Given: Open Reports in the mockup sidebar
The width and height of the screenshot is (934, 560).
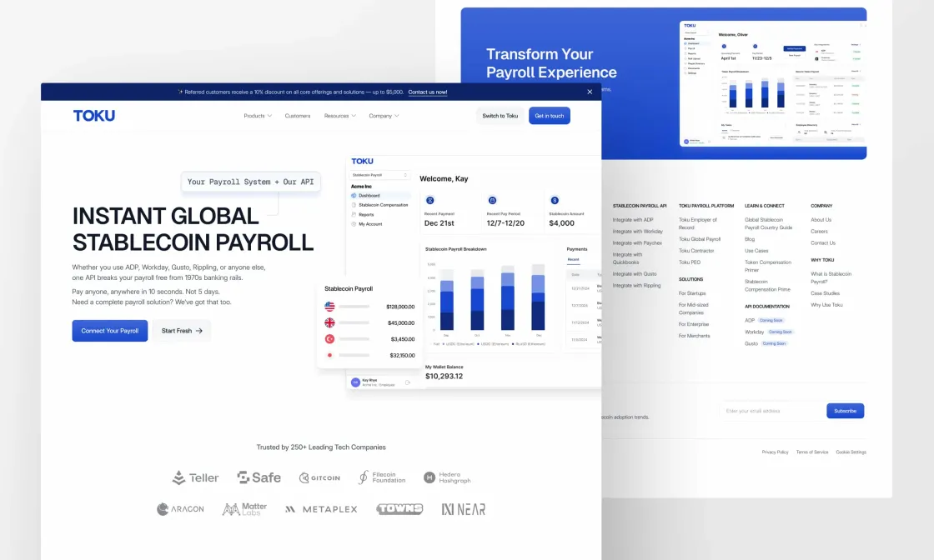Looking at the screenshot, I should pyautogui.click(x=363, y=214).
